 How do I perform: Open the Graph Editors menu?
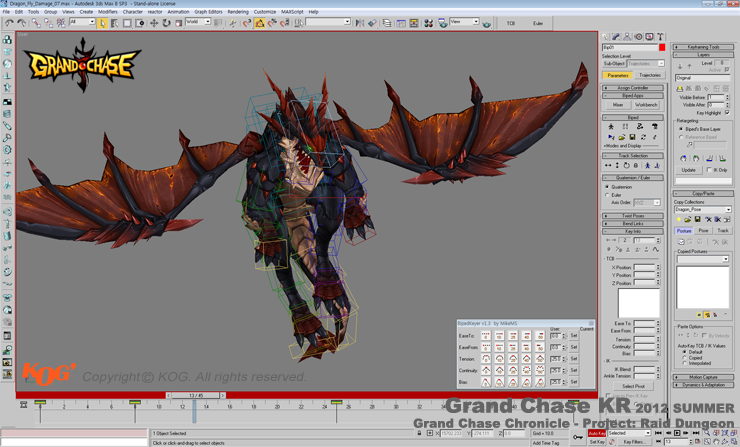pyautogui.click(x=208, y=12)
